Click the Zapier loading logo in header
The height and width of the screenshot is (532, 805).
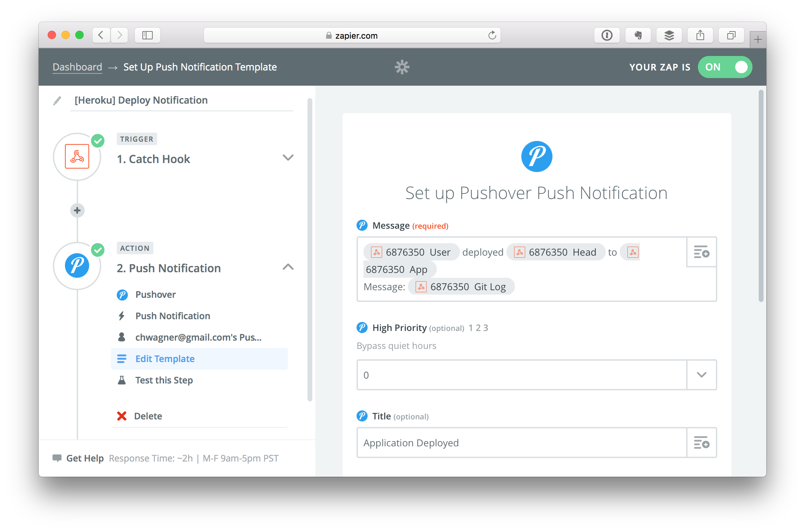tap(402, 67)
